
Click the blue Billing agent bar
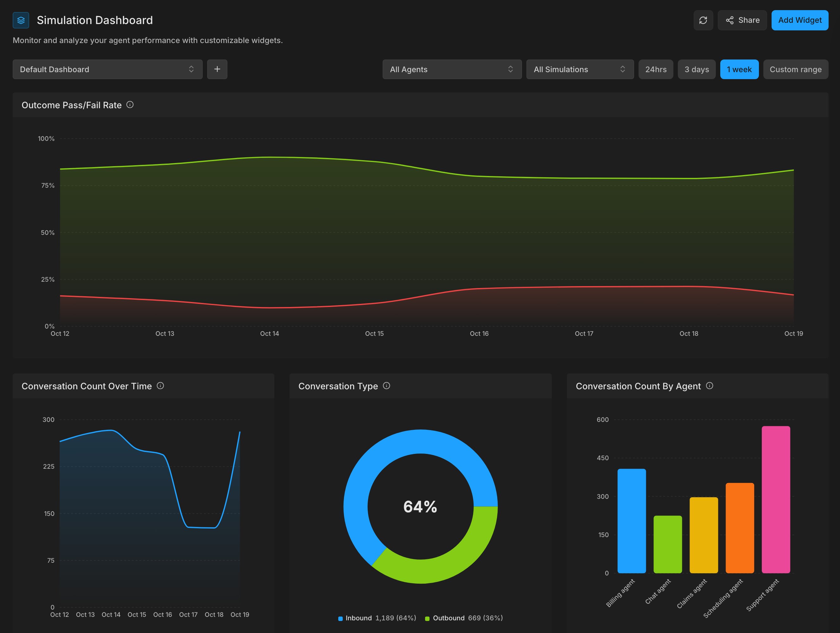pos(632,521)
